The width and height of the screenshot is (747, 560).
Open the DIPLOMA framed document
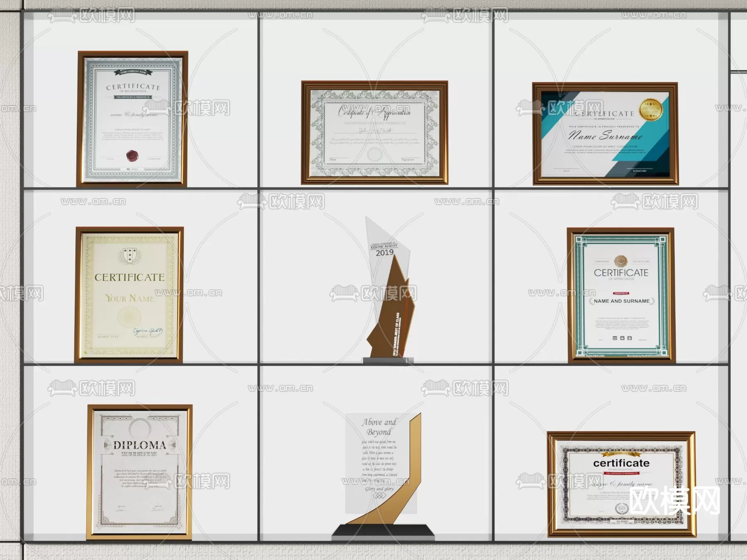(x=140, y=472)
